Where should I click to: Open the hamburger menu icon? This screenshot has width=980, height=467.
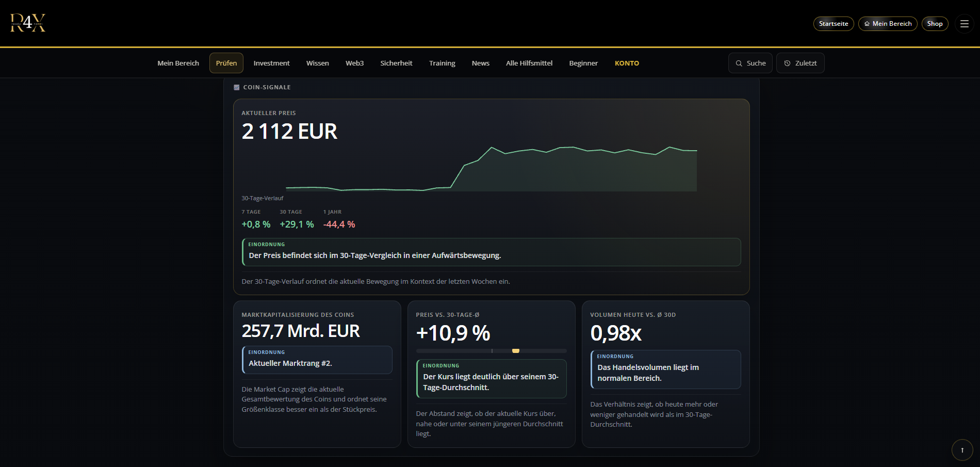tap(964, 24)
